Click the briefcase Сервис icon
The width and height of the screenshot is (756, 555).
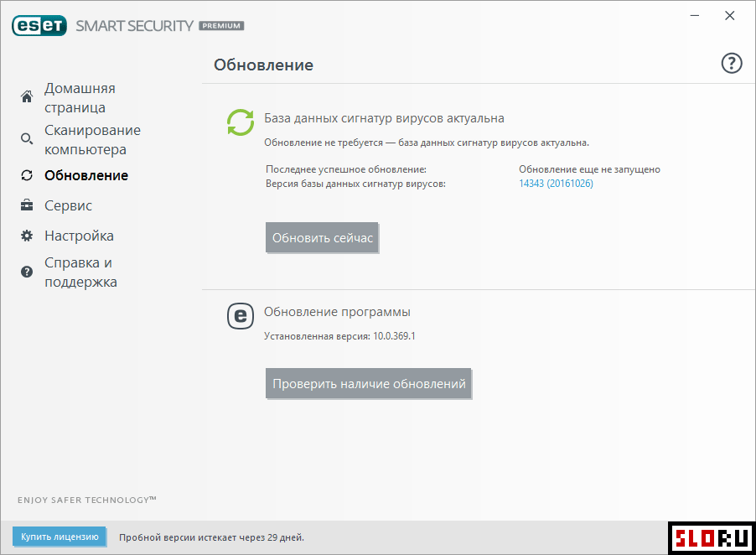(x=27, y=205)
